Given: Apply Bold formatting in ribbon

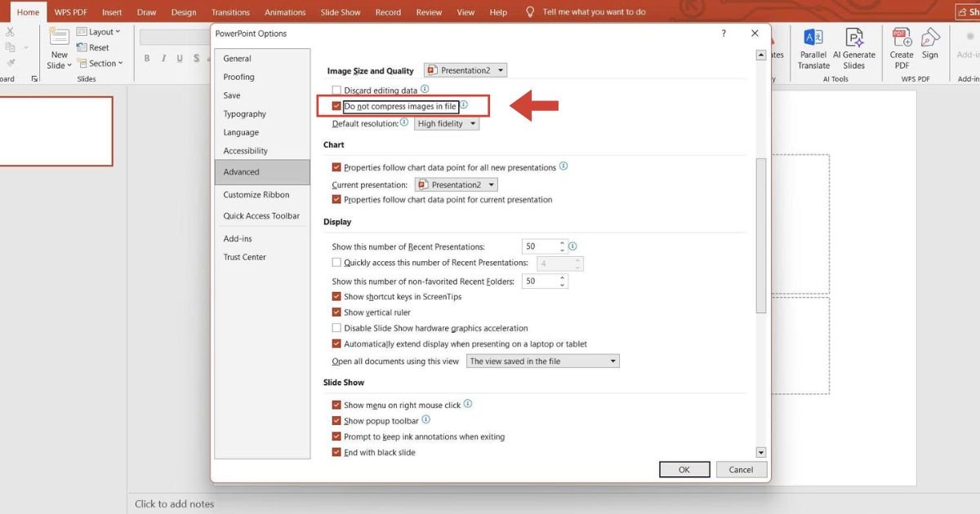Looking at the screenshot, I should click(x=147, y=58).
